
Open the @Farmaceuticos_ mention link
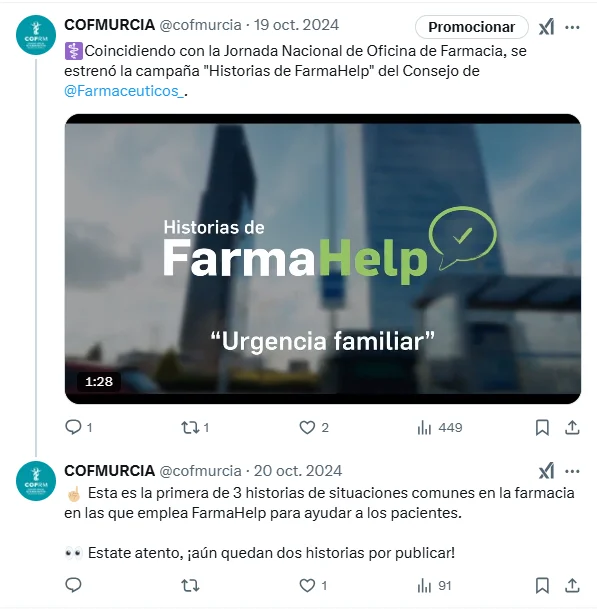(x=124, y=91)
